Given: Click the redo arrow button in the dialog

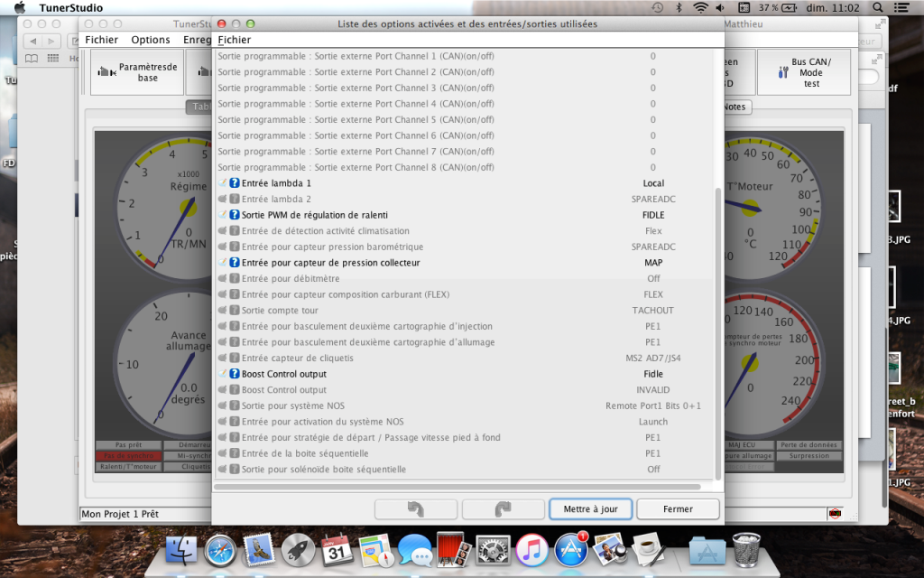Looking at the screenshot, I should pyautogui.click(x=504, y=509).
